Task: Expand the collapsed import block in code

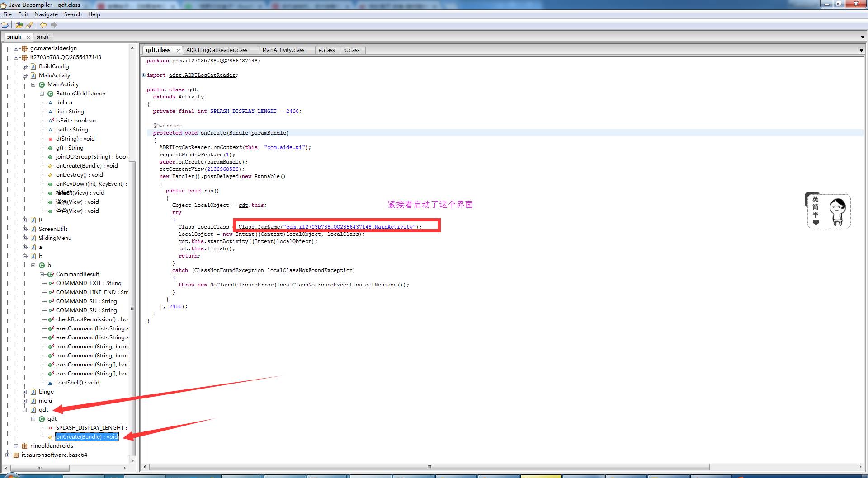Action: (x=144, y=75)
